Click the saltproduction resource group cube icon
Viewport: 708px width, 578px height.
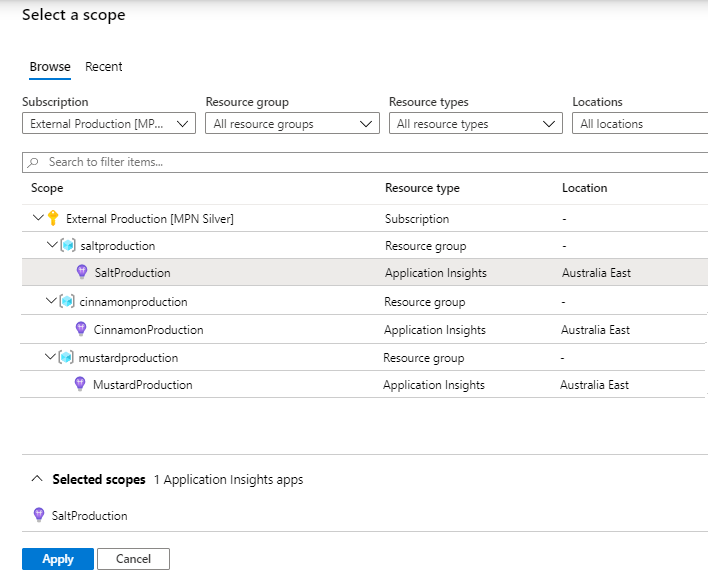[x=68, y=245]
